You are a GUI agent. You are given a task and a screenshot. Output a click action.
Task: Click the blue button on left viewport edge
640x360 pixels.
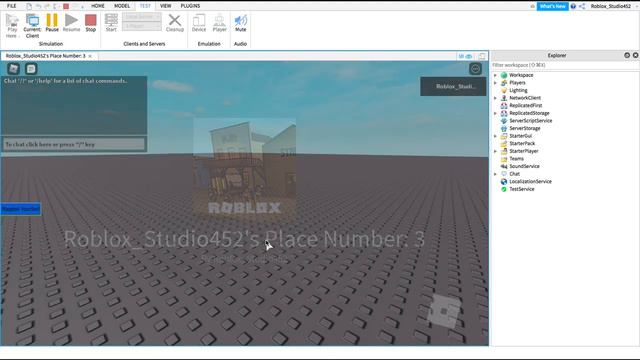tap(20, 209)
